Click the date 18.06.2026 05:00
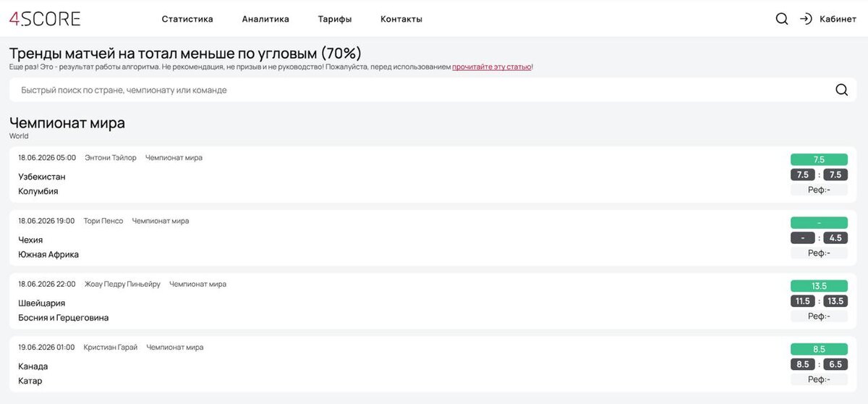The image size is (868, 404). pos(47,158)
